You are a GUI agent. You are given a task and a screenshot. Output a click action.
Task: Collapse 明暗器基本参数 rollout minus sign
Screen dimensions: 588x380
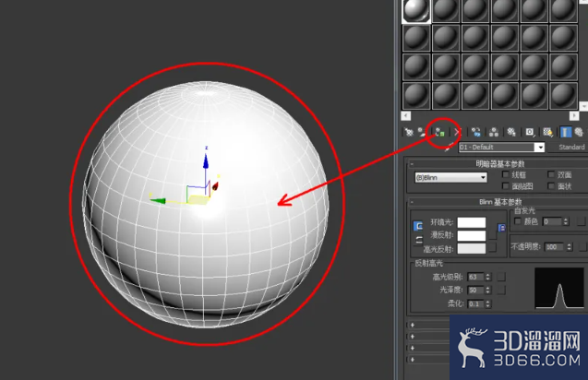412,164
